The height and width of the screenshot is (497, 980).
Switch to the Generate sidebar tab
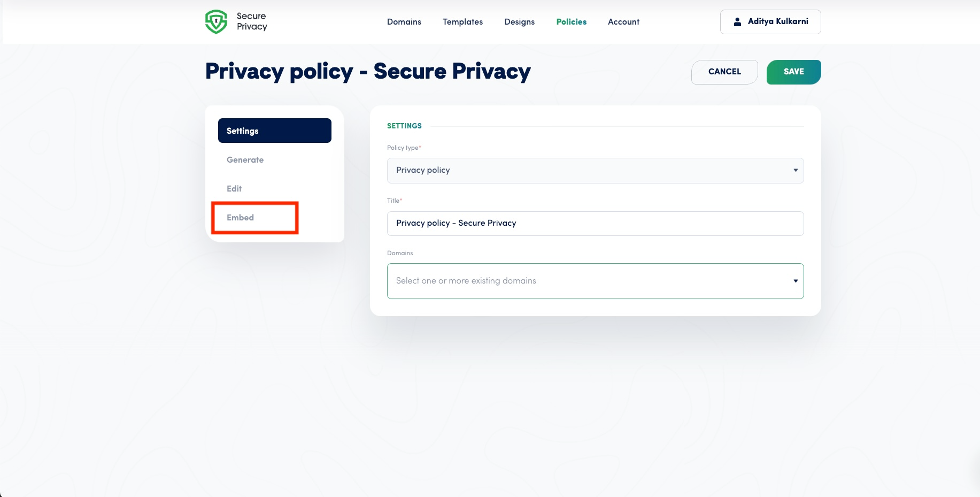click(245, 160)
